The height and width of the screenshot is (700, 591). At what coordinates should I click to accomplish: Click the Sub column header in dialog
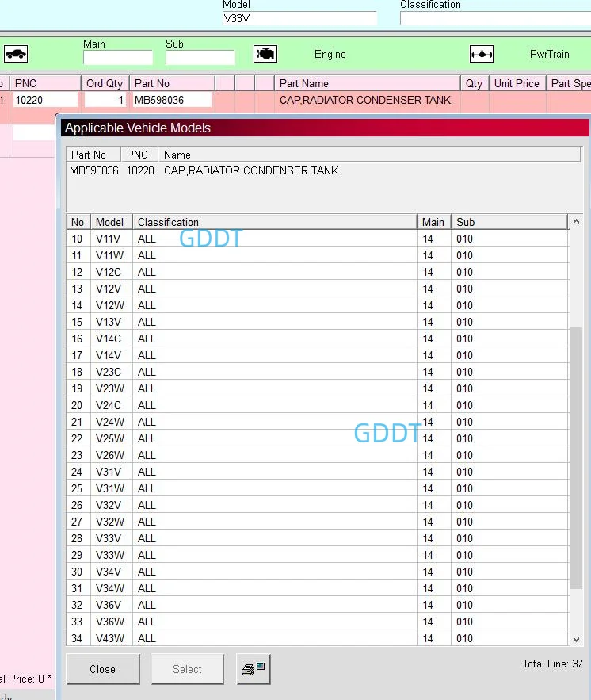click(509, 222)
